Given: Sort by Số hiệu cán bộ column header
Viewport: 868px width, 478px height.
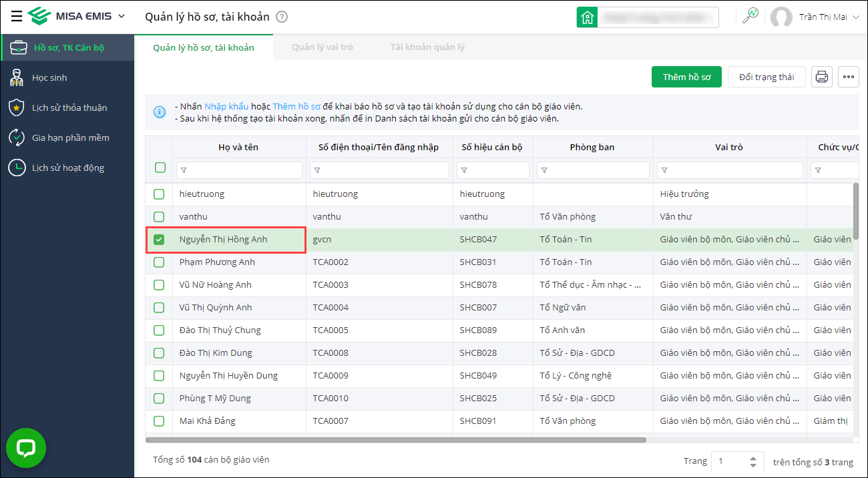Looking at the screenshot, I should pyautogui.click(x=492, y=147).
